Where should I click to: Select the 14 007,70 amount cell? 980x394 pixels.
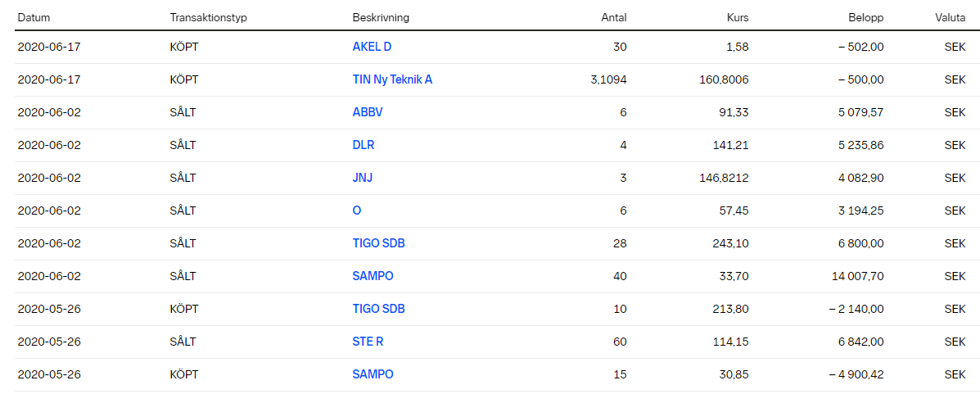point(855,276)
